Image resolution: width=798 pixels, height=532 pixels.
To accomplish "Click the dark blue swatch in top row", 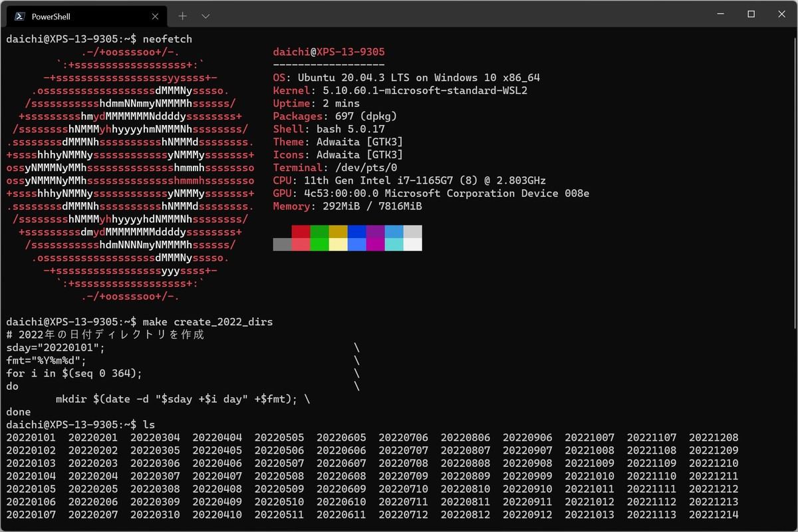I will (x=356, y=231).
